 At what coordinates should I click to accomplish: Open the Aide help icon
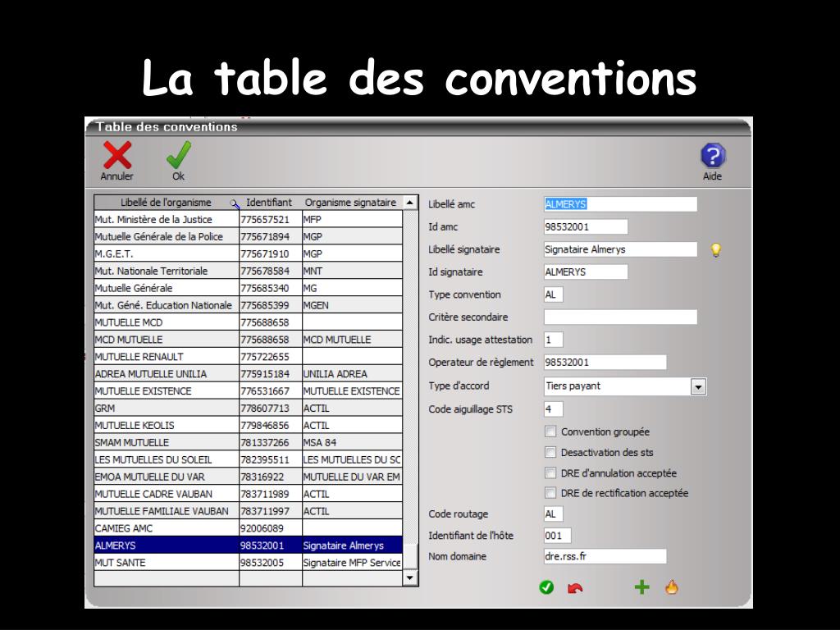tap(713, 156)
